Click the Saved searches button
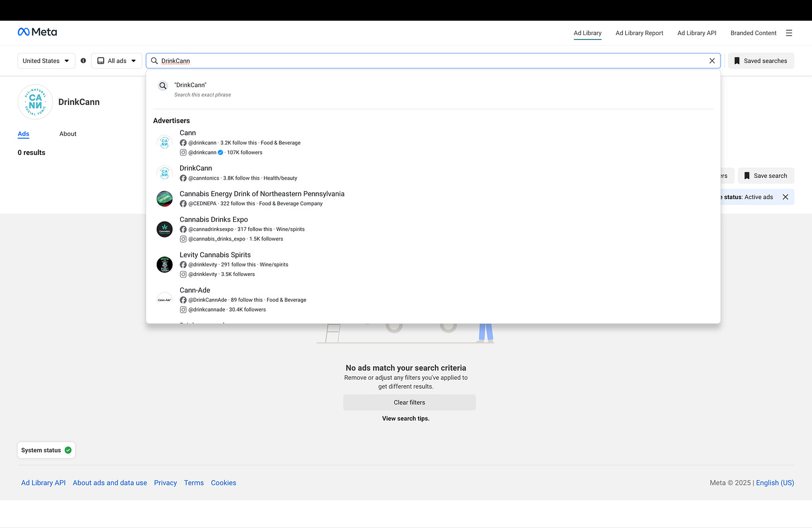 [761, 61]
